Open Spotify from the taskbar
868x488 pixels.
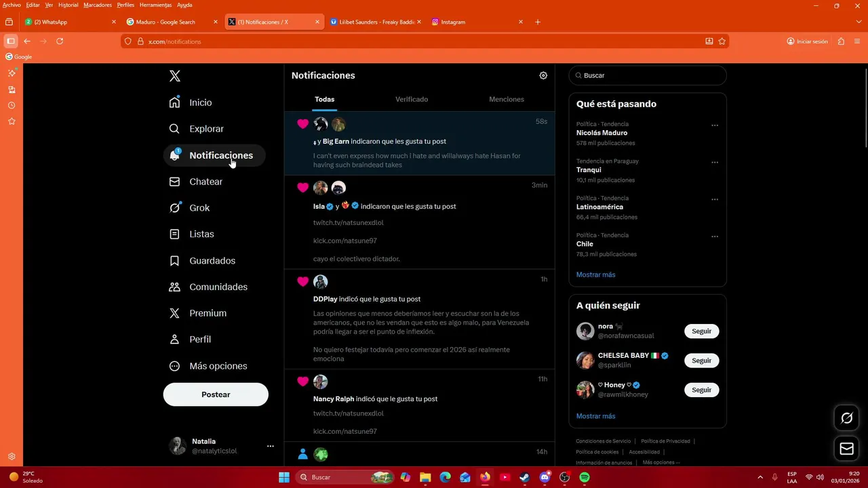585,477
